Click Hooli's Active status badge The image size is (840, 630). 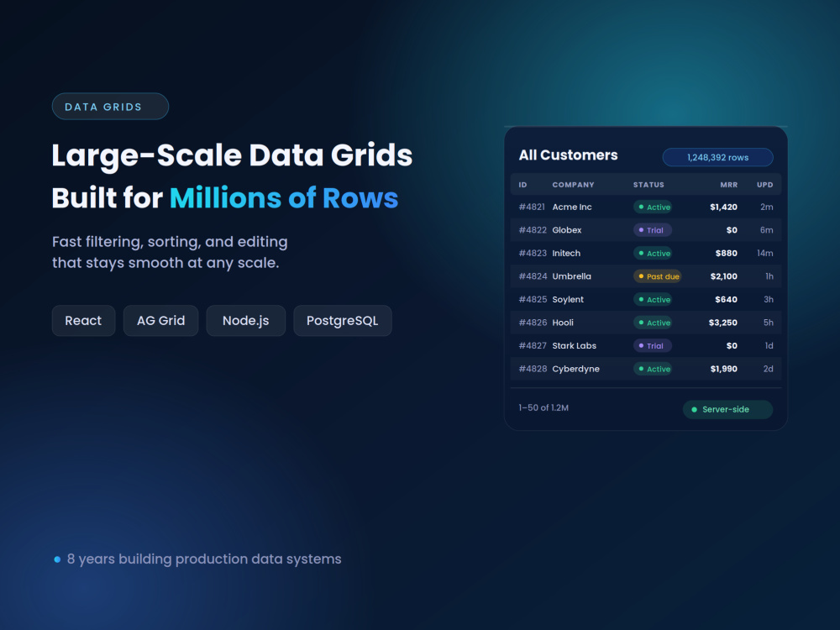point(653,323)
